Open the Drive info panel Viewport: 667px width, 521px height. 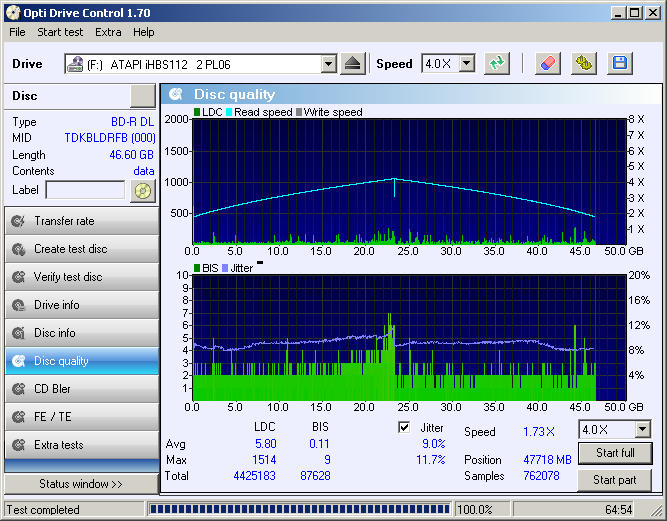point(82,305)
